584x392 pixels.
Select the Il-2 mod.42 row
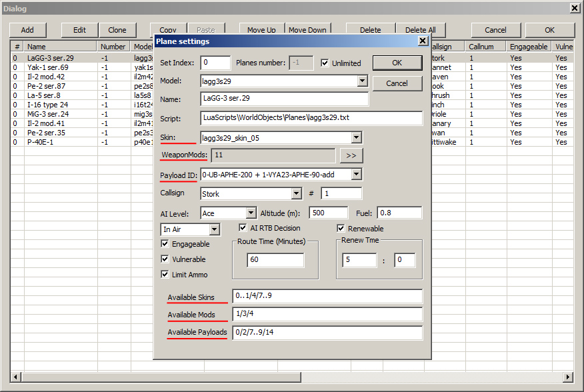(82, 77)
